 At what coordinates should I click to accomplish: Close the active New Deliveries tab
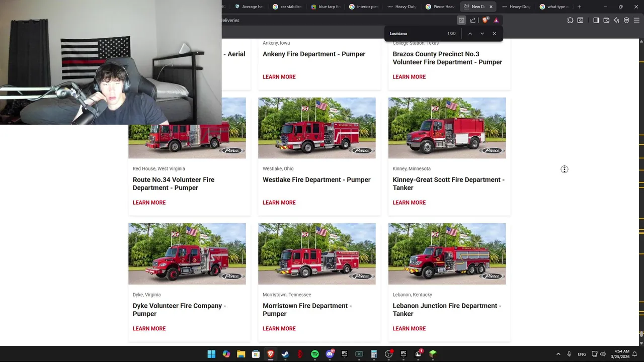click(x=491, y=7)
